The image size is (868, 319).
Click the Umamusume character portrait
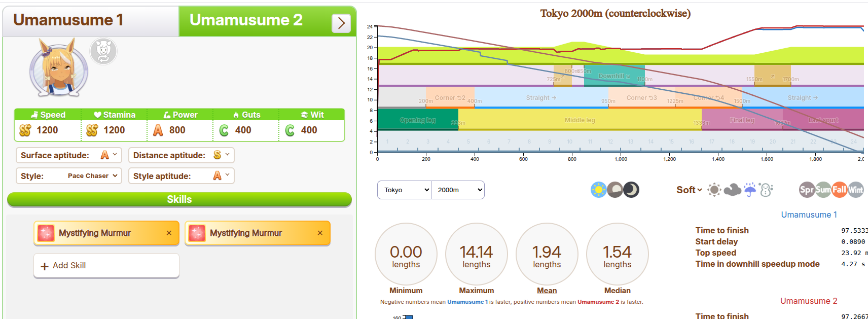[59, 67]
